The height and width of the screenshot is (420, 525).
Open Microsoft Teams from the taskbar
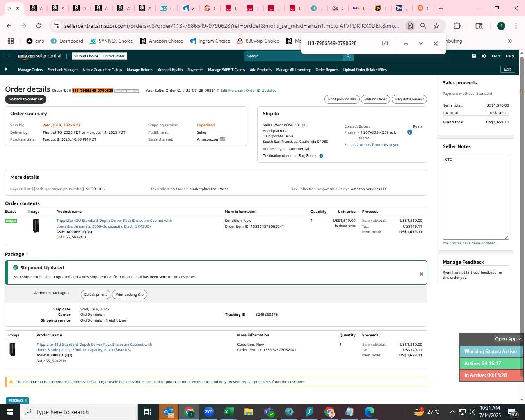click(x=269, y=412)
